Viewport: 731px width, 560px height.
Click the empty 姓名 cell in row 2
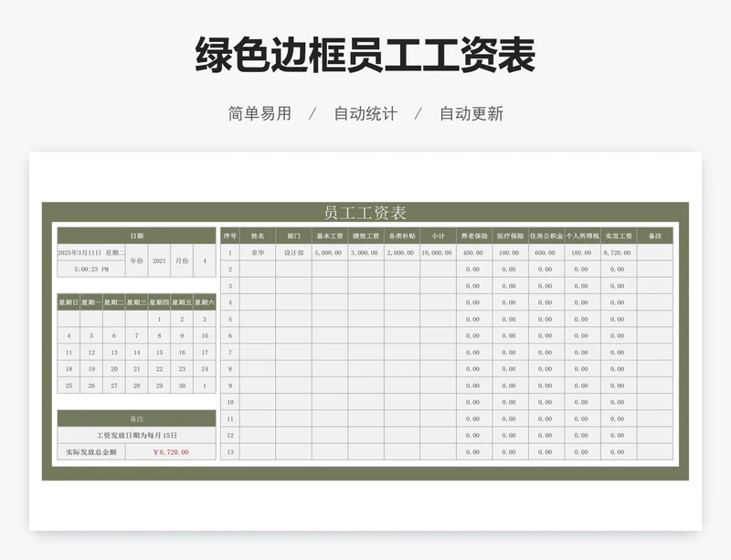coord(258,269)
